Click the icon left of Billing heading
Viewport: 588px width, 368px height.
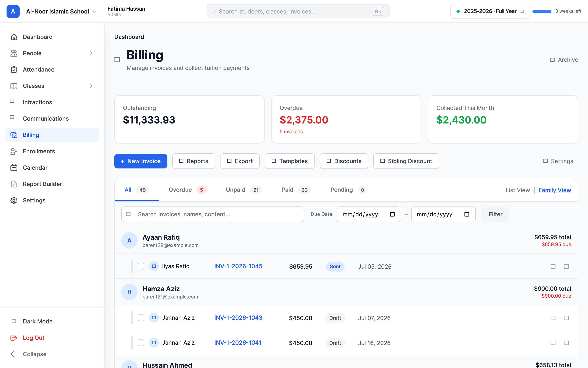(x=117, y=60)
